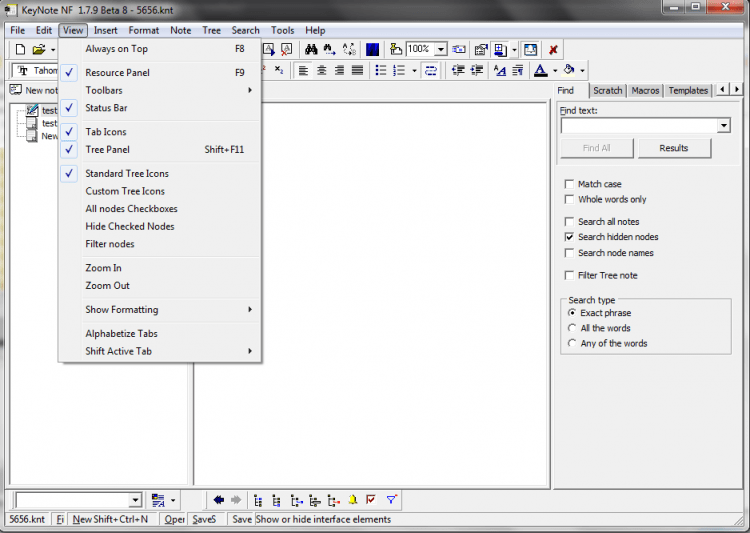Select the All the words option

click(x=572, y=328)
